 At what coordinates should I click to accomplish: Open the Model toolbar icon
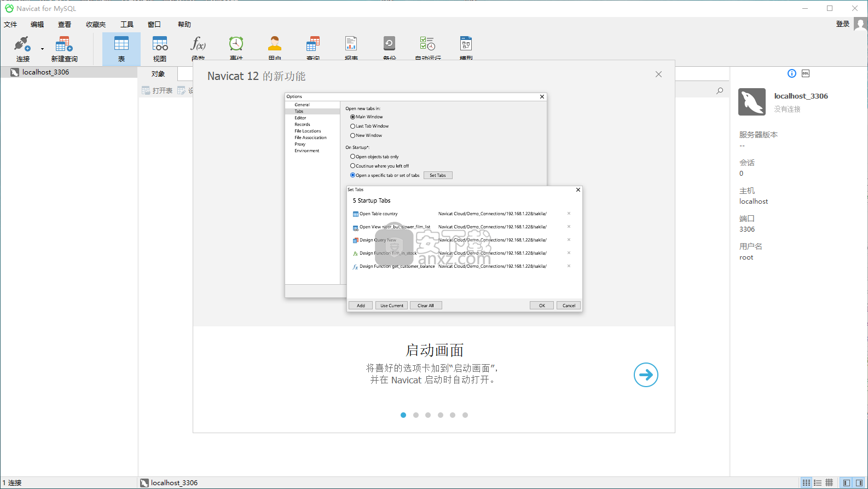coord(466,44)
